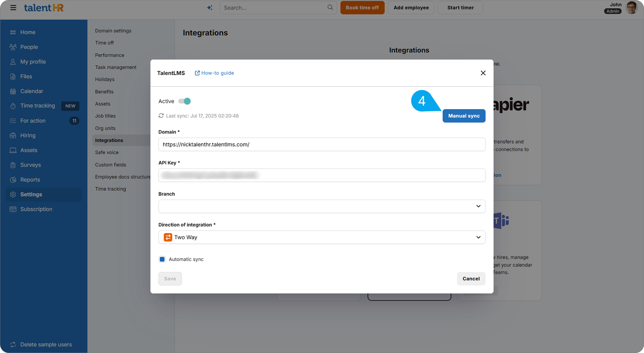
Task: Click the Admin role badge
Action: [613, 11]
